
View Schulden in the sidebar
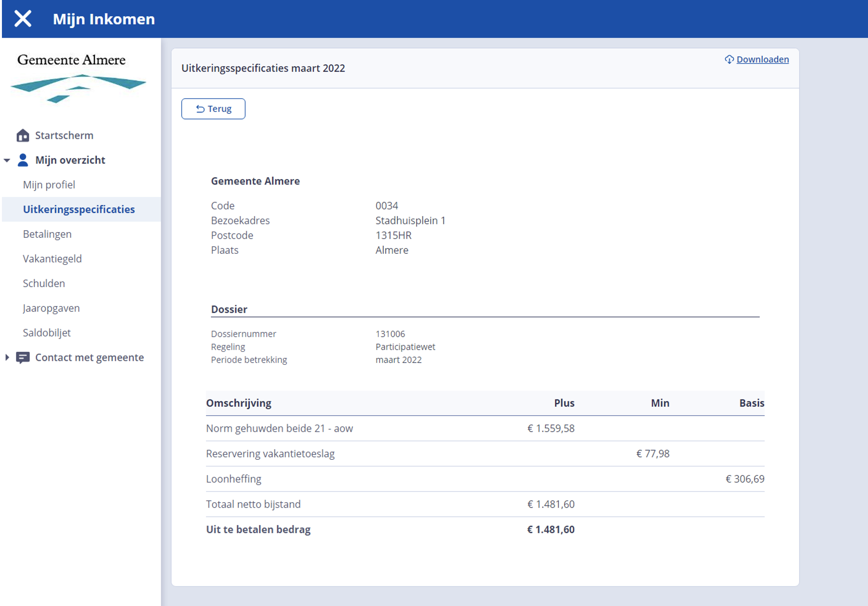44,283
